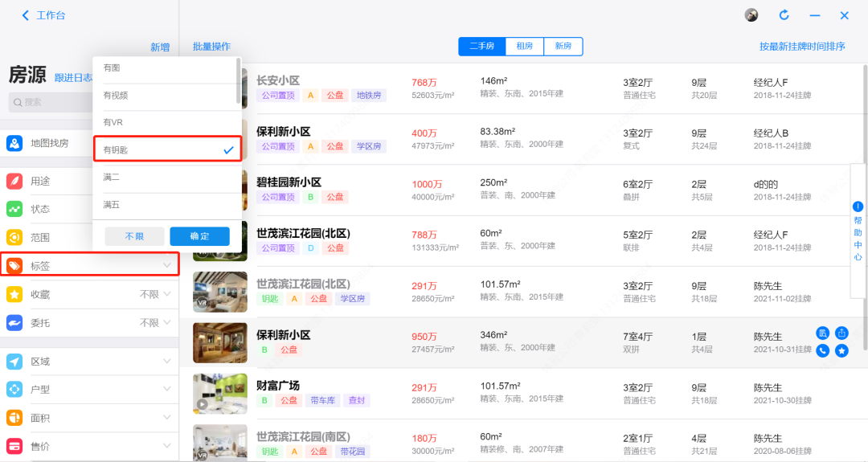
Task: Open the 碧桂园新小区 listing title
Action: (289, 182)
